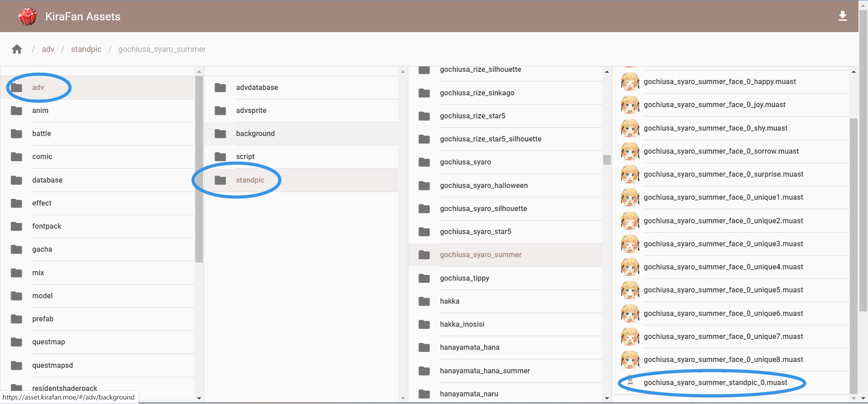Click gochiusa_tippy folder icon
The image size is (868, 404).
coord(425,278)
